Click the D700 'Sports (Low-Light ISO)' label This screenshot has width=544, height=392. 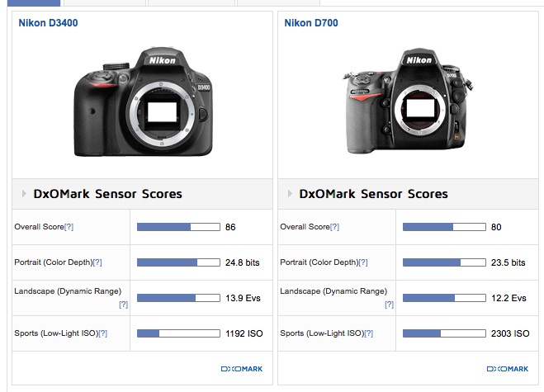[x=322, y=333]
